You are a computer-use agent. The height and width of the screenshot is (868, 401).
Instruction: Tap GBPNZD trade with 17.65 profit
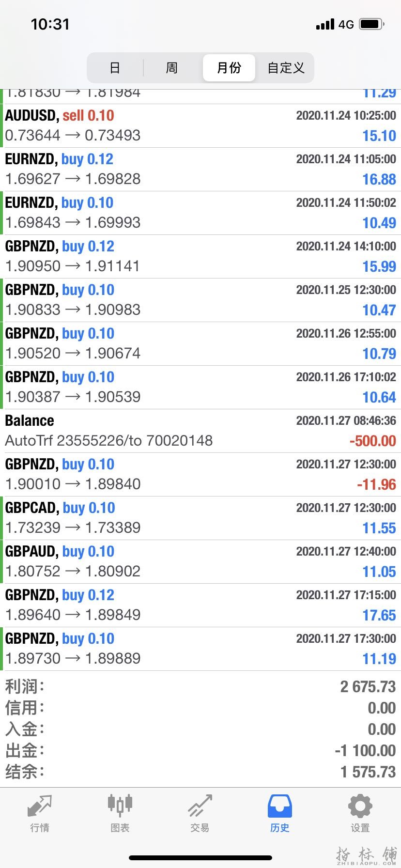tap(200, 605)
